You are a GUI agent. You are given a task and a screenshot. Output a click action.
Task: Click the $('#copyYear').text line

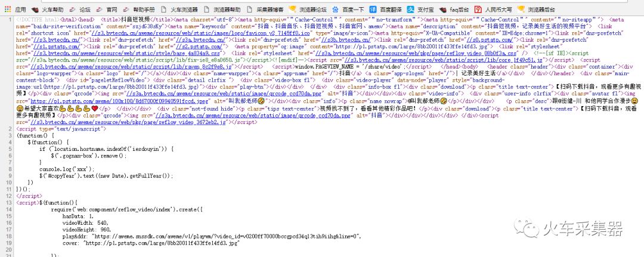pos(106,175)
